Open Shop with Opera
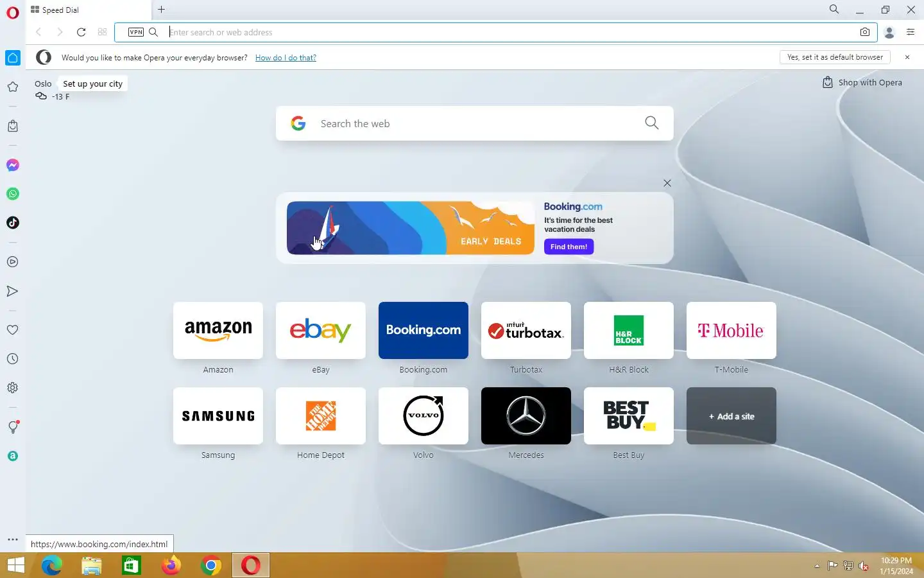The height and width of the screenshot is (578, 924). click(862, 82)
